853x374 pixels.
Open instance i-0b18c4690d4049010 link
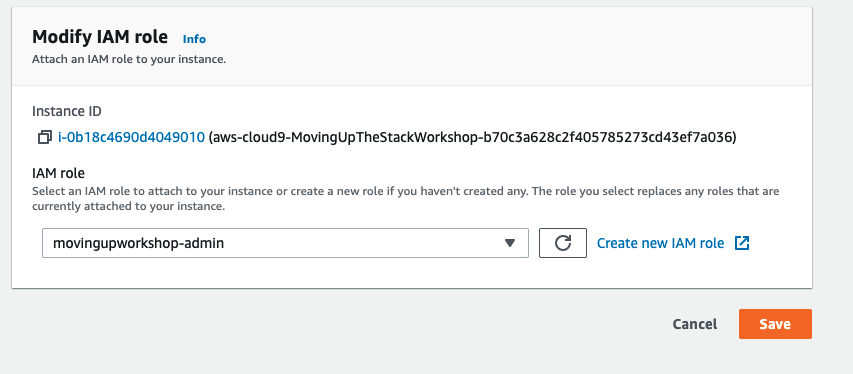[x=131, y=138]
